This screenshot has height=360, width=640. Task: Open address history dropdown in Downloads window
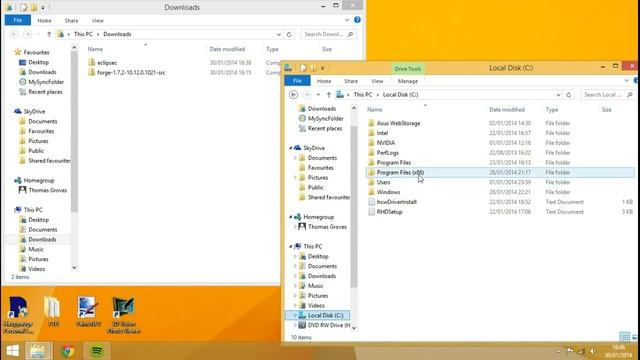[x=279, y=34]
